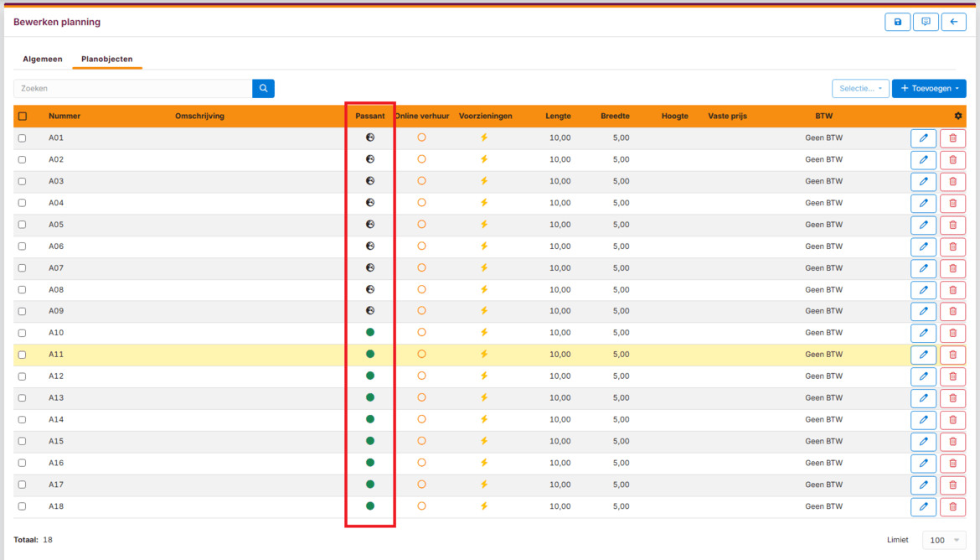The width and height of the screenshot is (980, 560).
Task: Click the save disk icon
Action: 897,22
